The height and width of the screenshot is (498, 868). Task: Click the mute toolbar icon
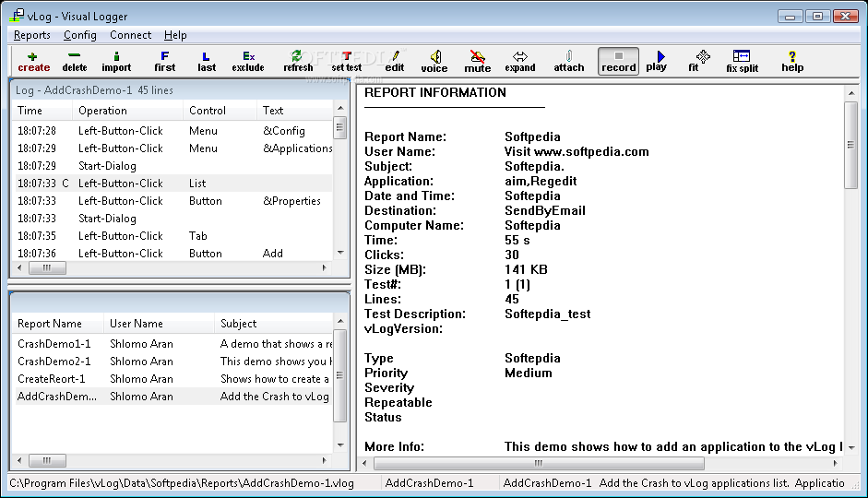click(x=477, y=62)
